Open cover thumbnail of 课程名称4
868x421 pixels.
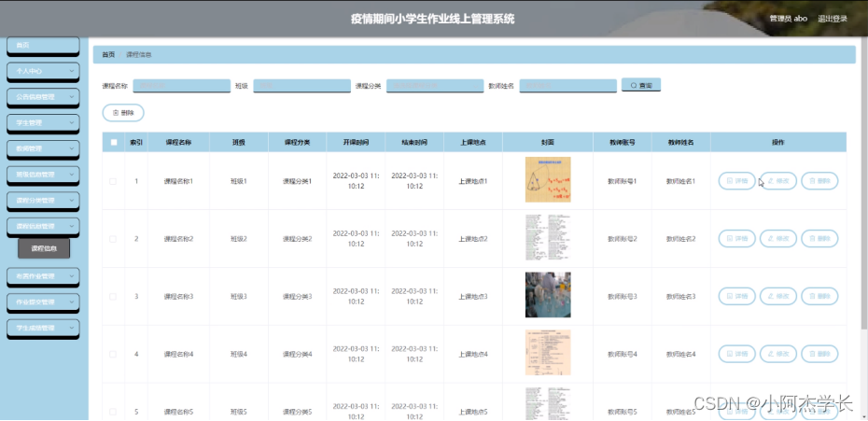pos(548,352)
